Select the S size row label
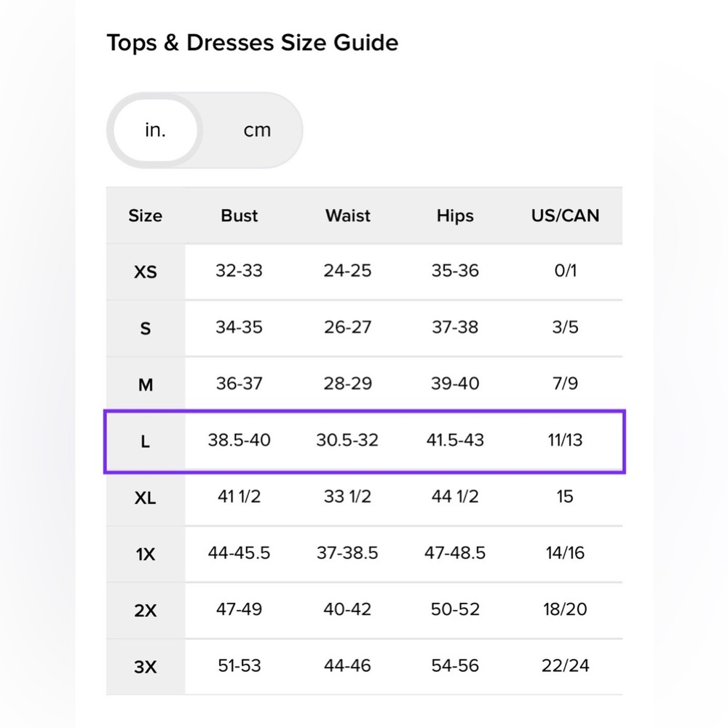 click(x=146, y=329)
